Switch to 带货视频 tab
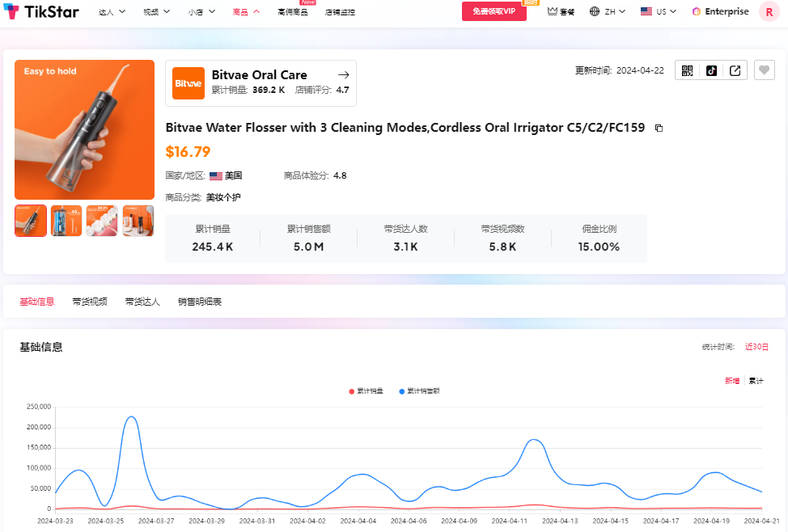Viewport: 788px width, 532px height. [90, 302]
